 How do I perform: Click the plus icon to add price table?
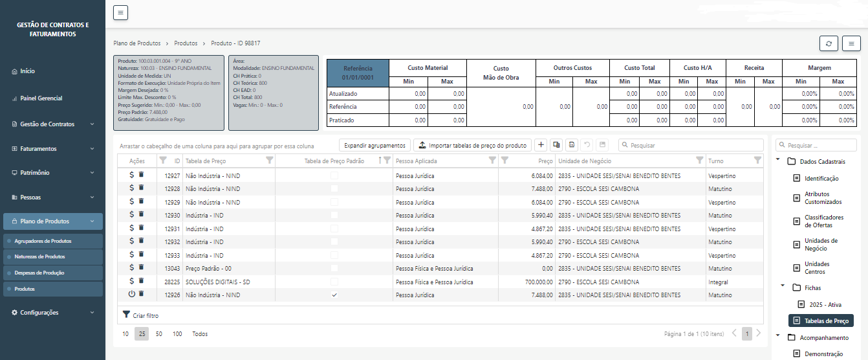(x=540, y=145)
